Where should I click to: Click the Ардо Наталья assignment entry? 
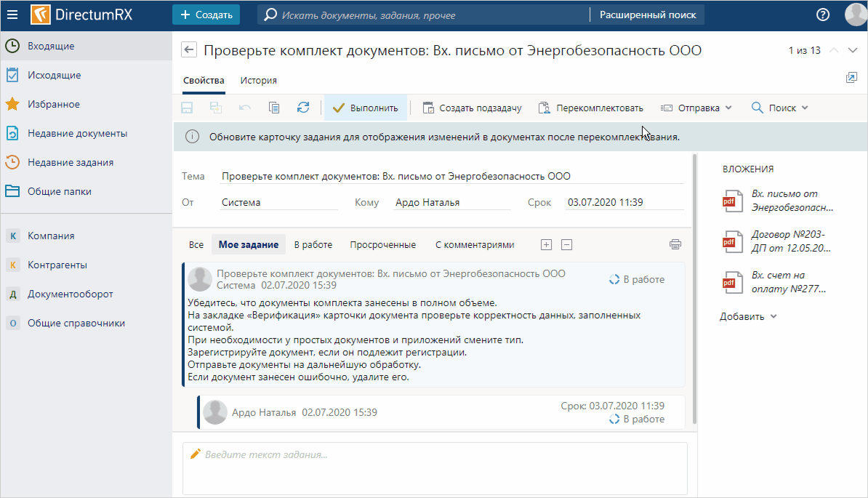pos(441,412)
